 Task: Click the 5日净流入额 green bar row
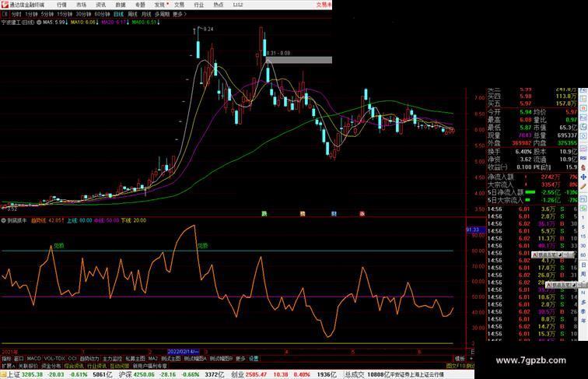click(533, 192)
